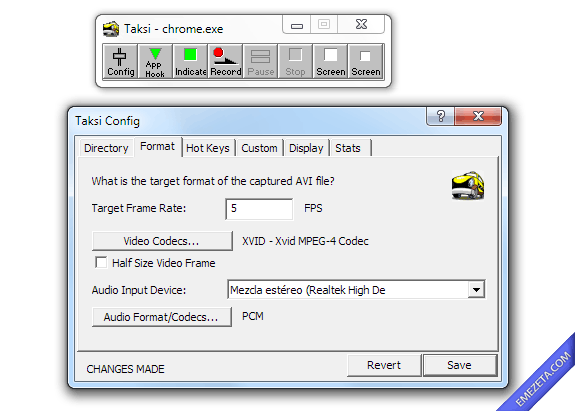Expand the Audio Input Device dropdown arrow
This screenshot has width=575, height=411.
tap(476, 290)
